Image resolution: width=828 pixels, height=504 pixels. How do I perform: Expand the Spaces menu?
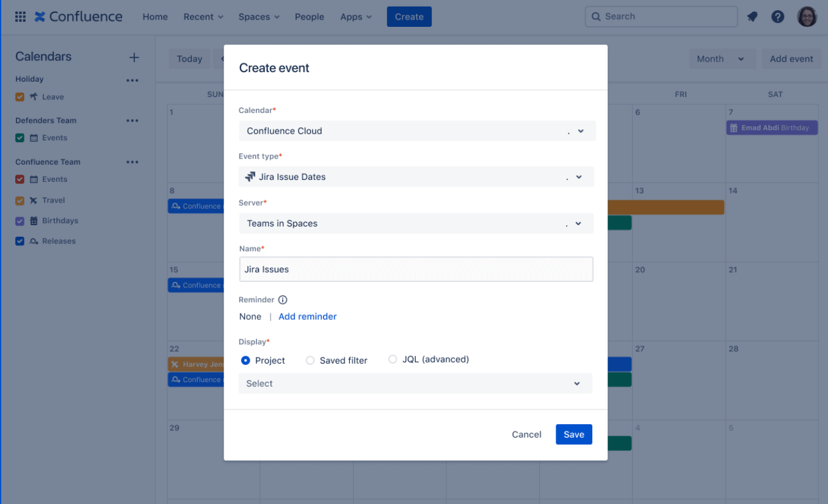259,17
